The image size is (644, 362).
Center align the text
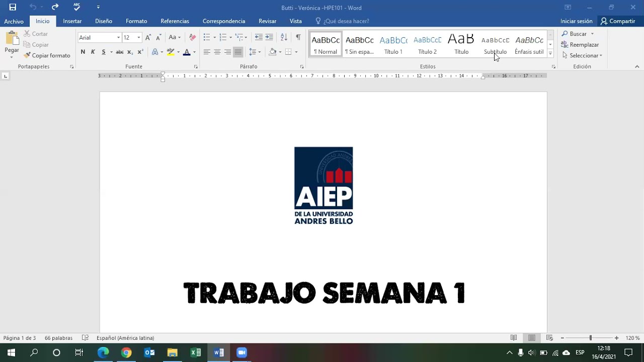click(x=217, y=52)
